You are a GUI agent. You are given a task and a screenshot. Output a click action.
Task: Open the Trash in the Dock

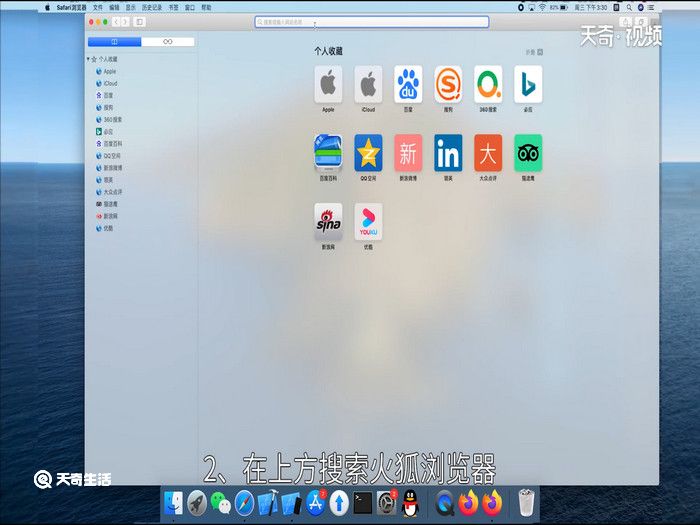526,503
